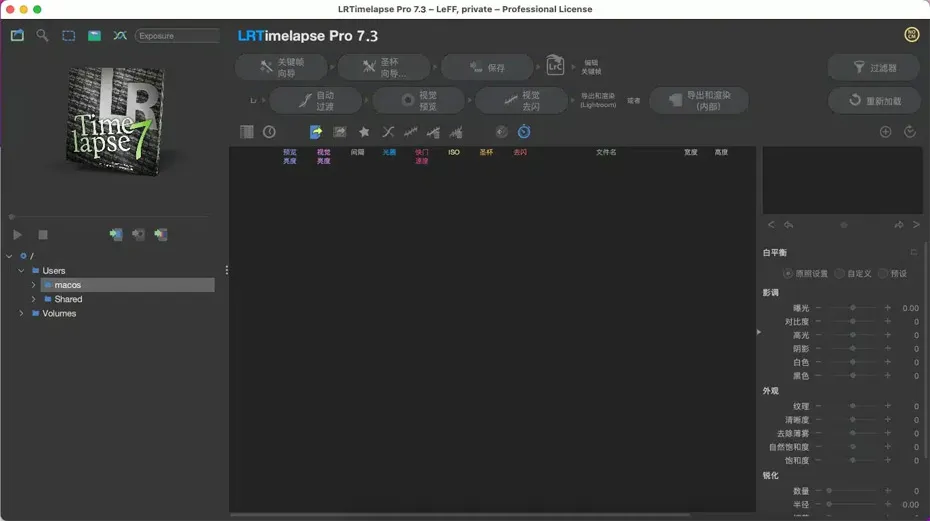
Task: Click the circled plus icon above the preview
Action: pyautogui.click(x=885, y=132)
